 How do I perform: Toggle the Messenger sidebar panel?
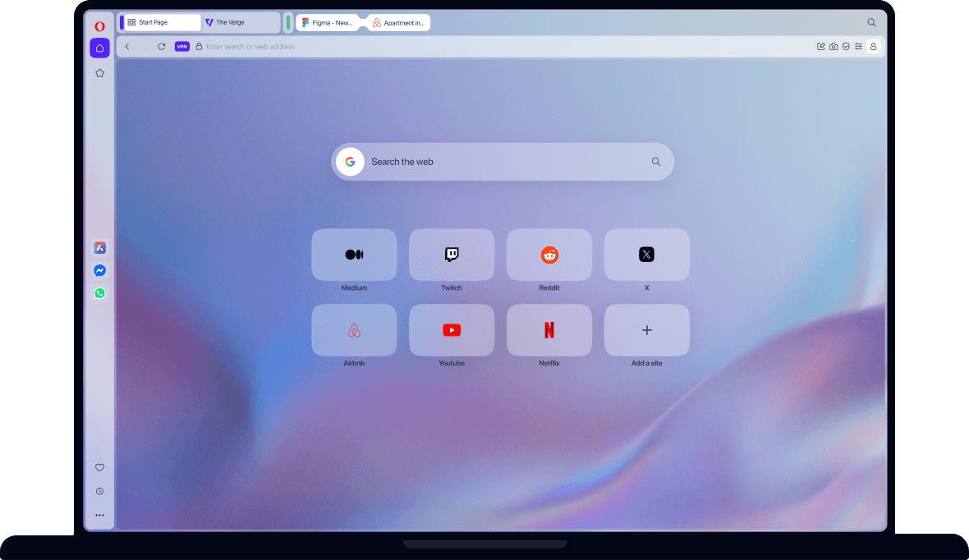[x=99, y=269]
